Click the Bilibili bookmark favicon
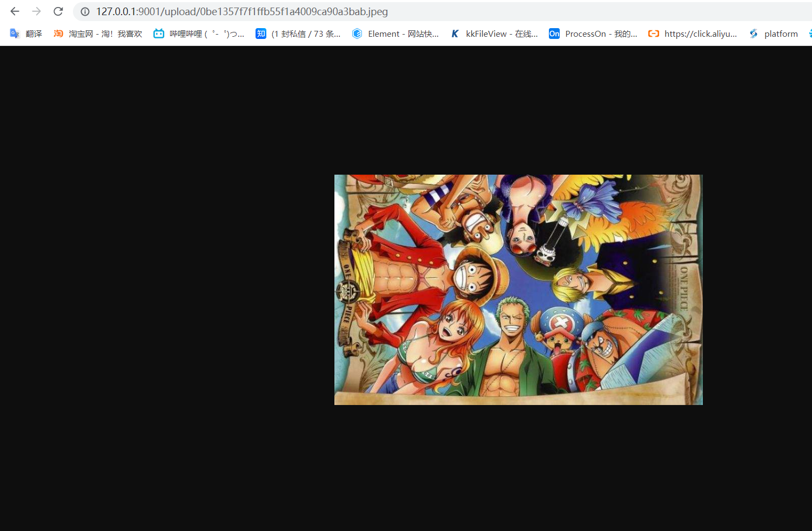This screenshot has width=812, height=531. 159,34
